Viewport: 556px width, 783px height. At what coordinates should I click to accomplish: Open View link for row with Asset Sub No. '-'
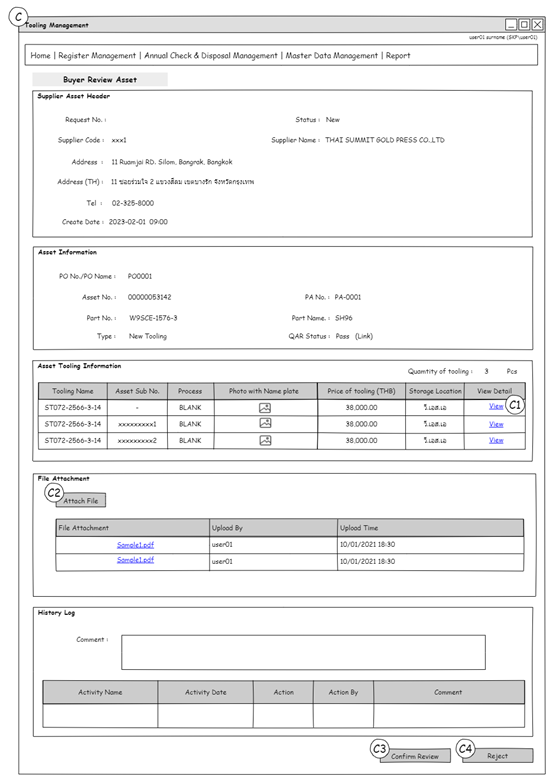(x=496, y=406)
